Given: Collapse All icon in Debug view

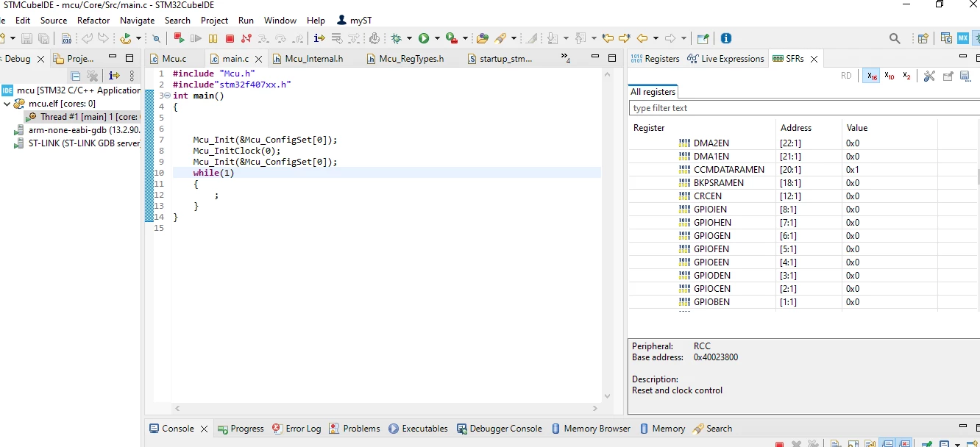Looking at the screenshot, I should point(75,76).
